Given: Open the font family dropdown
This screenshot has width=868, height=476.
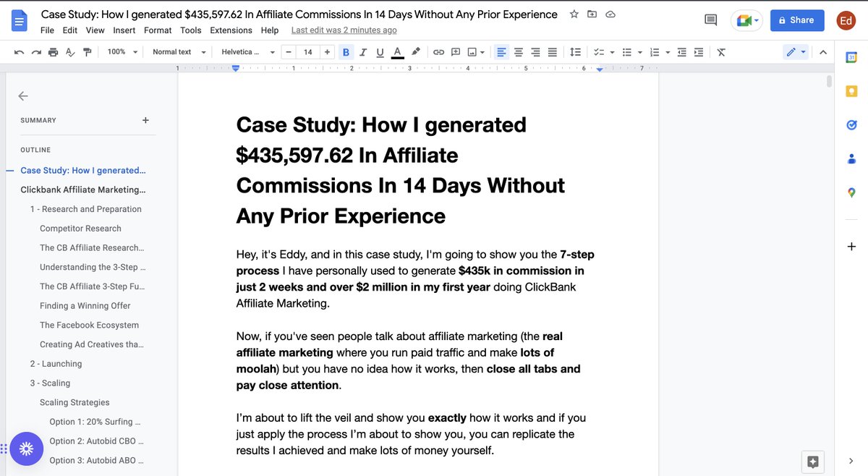Looking at the screenshot, I should (x=247, y=51).
